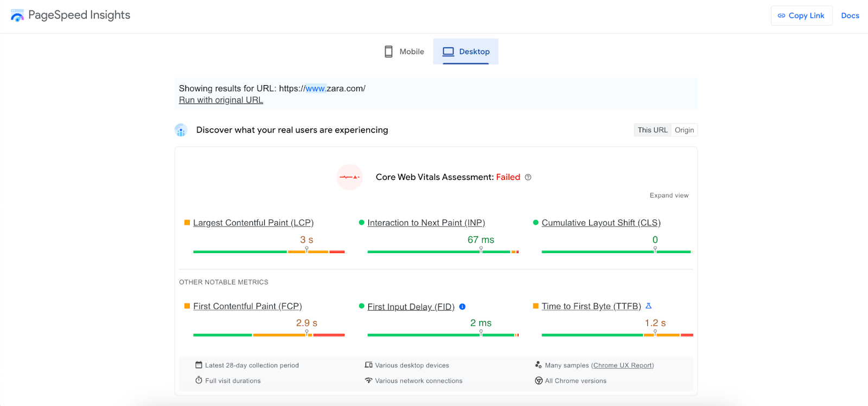Viewport: 868px width, 406px height.
Task: Click the FID distribution bar
Action: [x=443, y=336]
